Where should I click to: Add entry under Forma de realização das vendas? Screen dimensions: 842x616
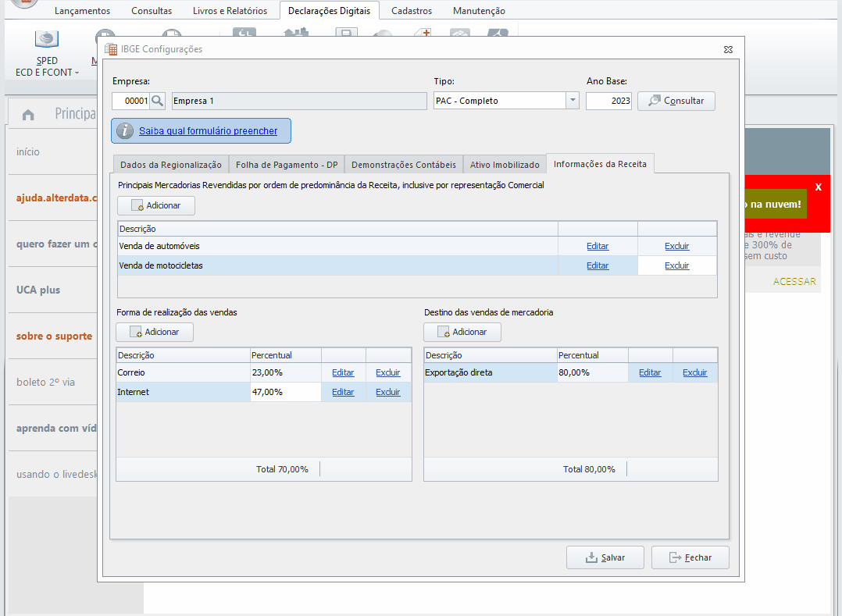click(155, 332)
